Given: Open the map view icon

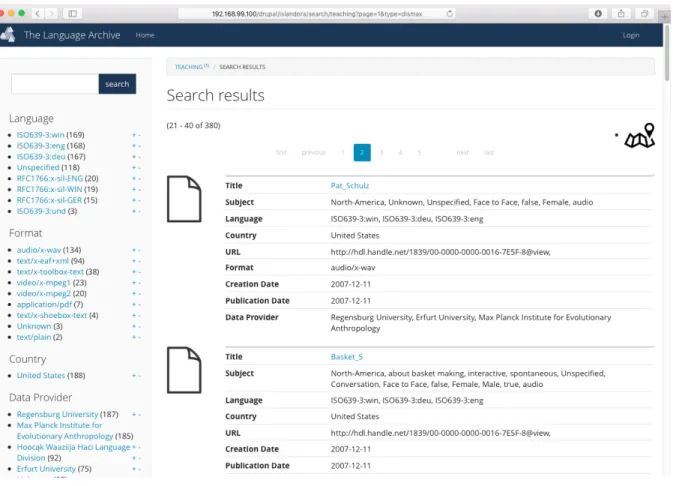Looking at the screenshot, I should click(640, 136).
